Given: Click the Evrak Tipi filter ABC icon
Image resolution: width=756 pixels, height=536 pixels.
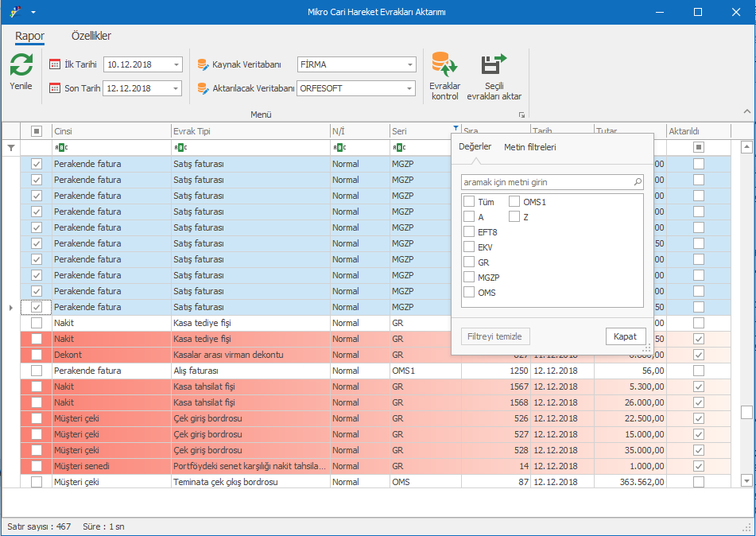Looking at the screenshot, I should (180, 148).
